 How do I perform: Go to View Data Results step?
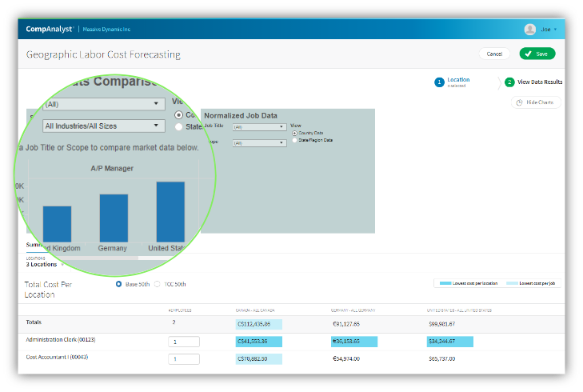pos(539,82)
